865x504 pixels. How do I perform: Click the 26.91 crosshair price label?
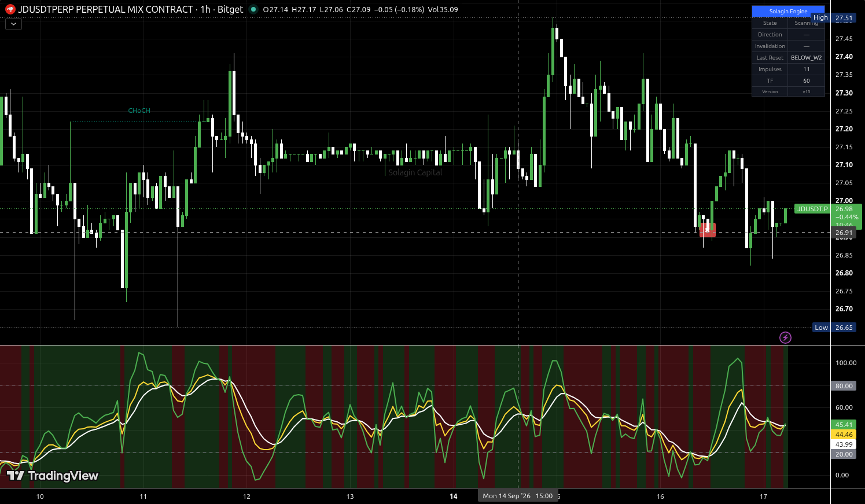pyautogui.click(x=844, y=233)
